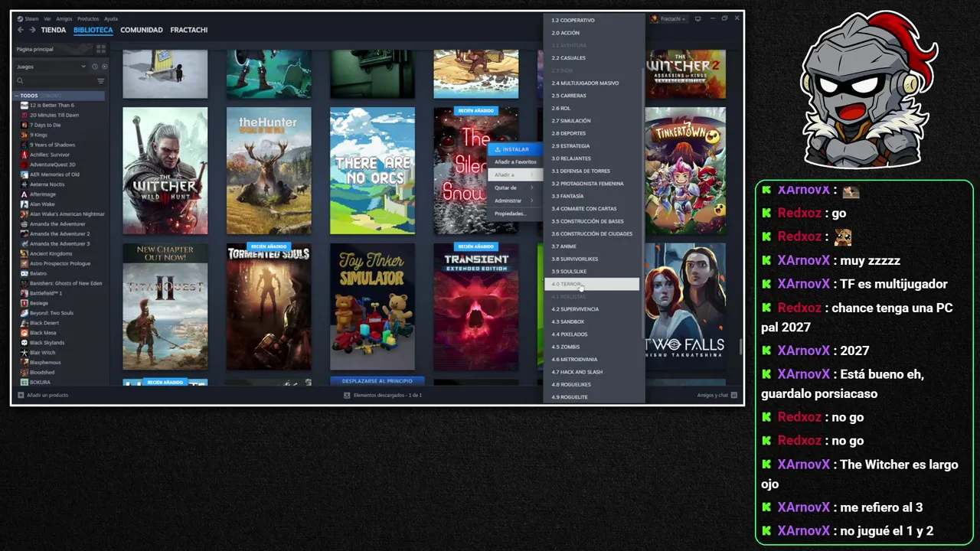The image size is (980, 551).
Task: Switch to the COMUNIDAD tab
Action: pos(142,30)
